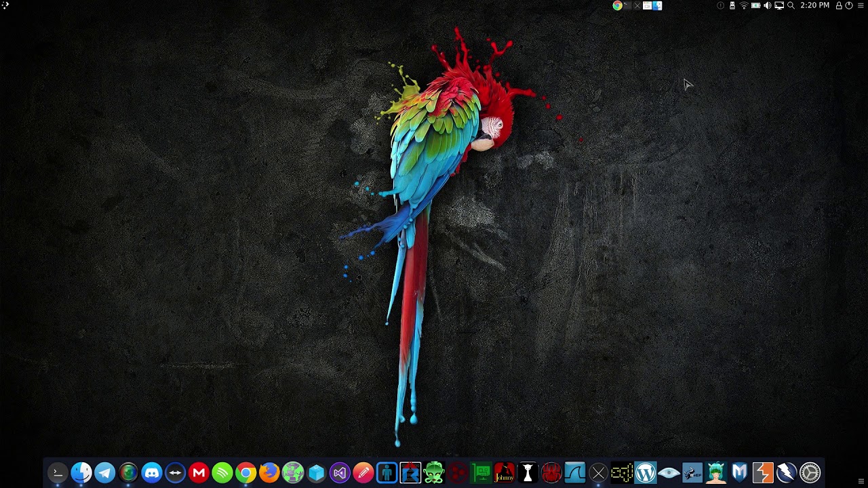Open the green-haired girl icon app
Image resolution: width=868 pixels, height=488 pixels.
click(x=716, y=472)
